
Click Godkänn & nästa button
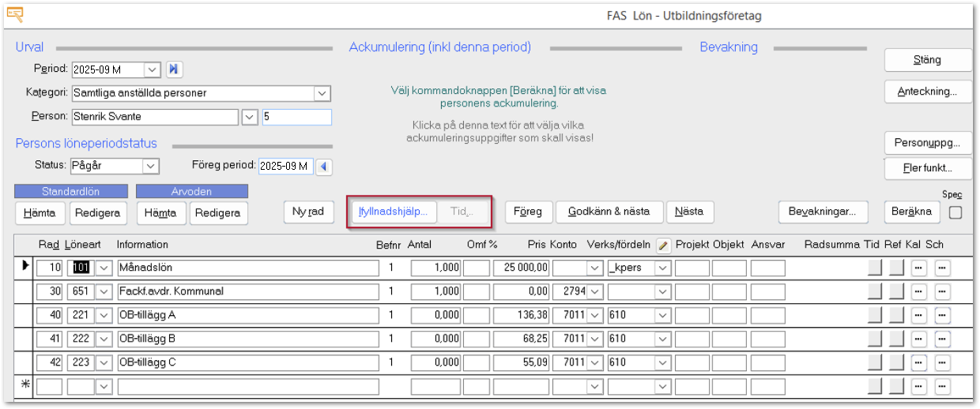click(x=609, y=212)
